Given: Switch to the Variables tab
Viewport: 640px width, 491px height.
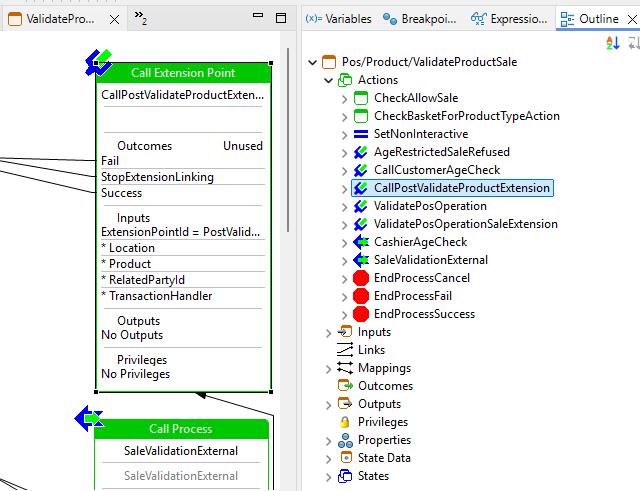Looking at the screenshot, I should [338, 19].
